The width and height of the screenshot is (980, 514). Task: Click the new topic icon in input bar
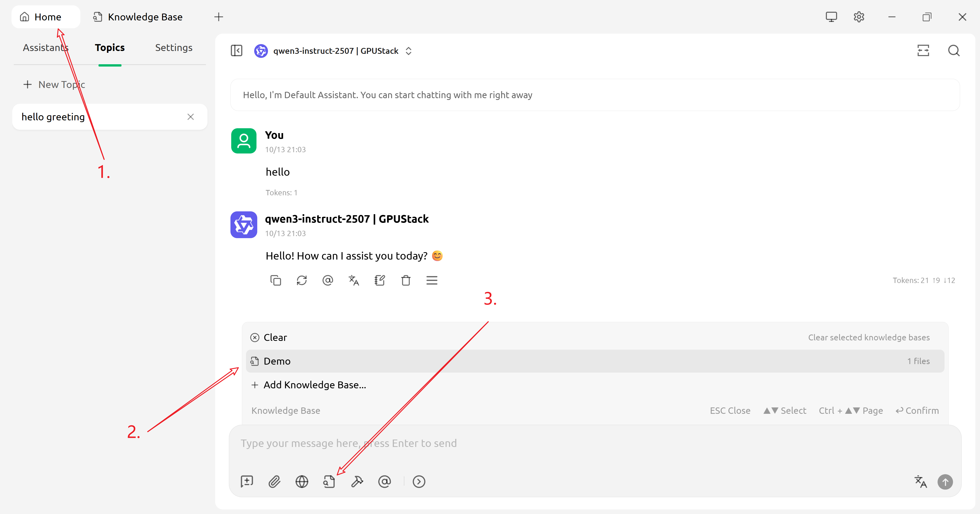coord(247,482)
